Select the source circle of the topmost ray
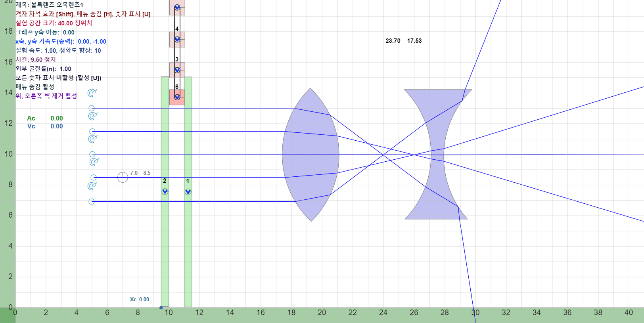This screenshot has width=644, height=323. [x=92, y=108]
